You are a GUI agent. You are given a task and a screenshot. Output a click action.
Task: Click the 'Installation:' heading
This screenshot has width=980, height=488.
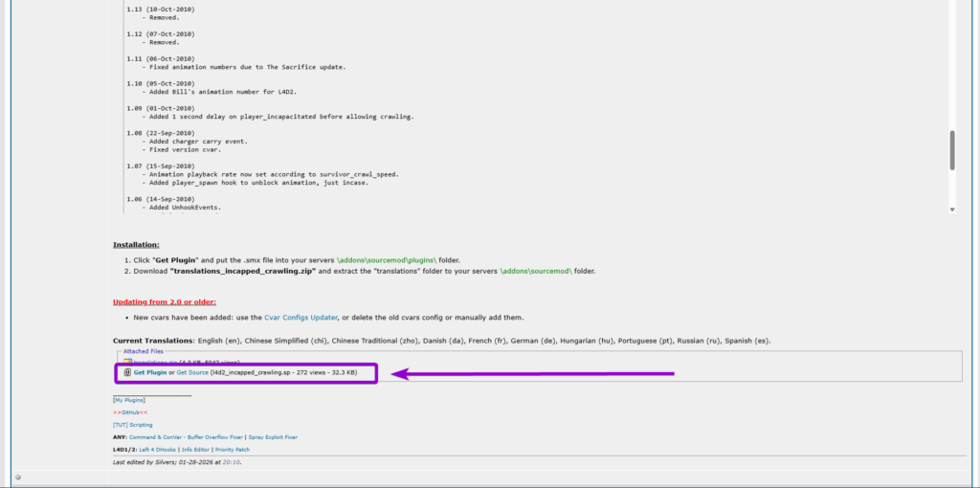tap(136, 245)
